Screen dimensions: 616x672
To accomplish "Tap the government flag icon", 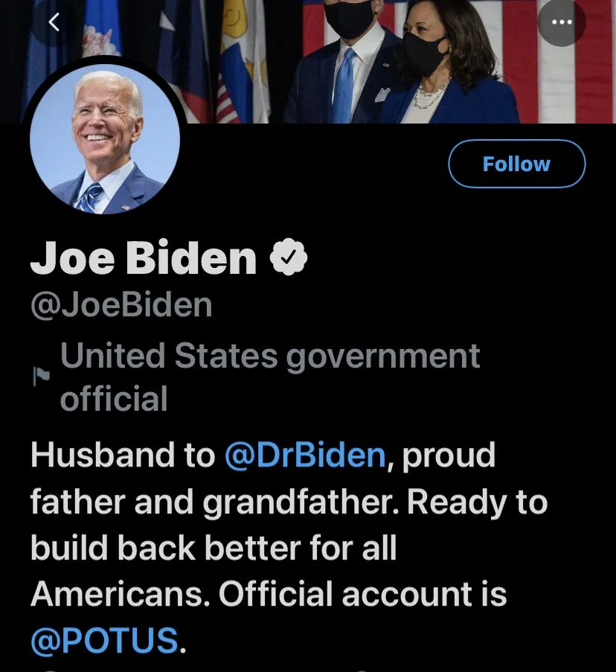I will tap(39, 377).
